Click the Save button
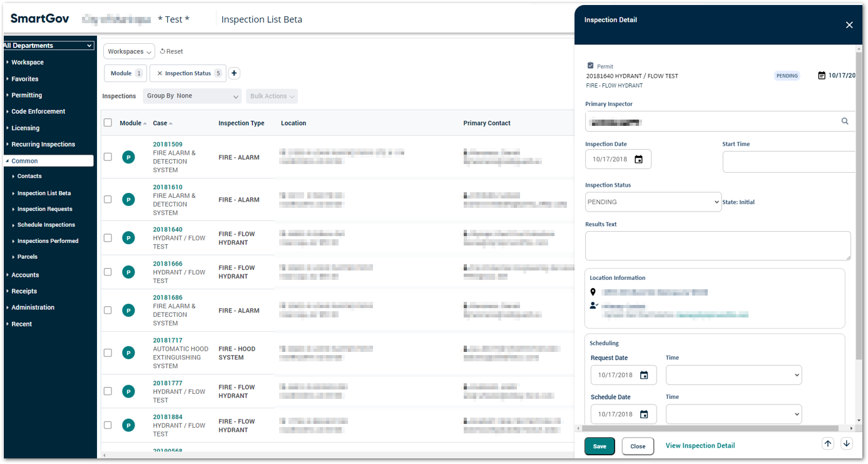Screen dimensions: 868x464 pyautogui.click(x=600, y=446)
